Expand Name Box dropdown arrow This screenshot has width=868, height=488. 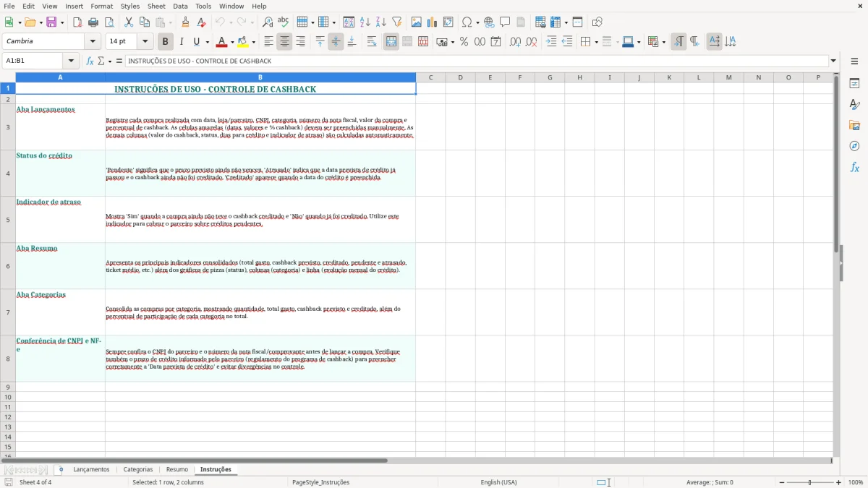71,61
